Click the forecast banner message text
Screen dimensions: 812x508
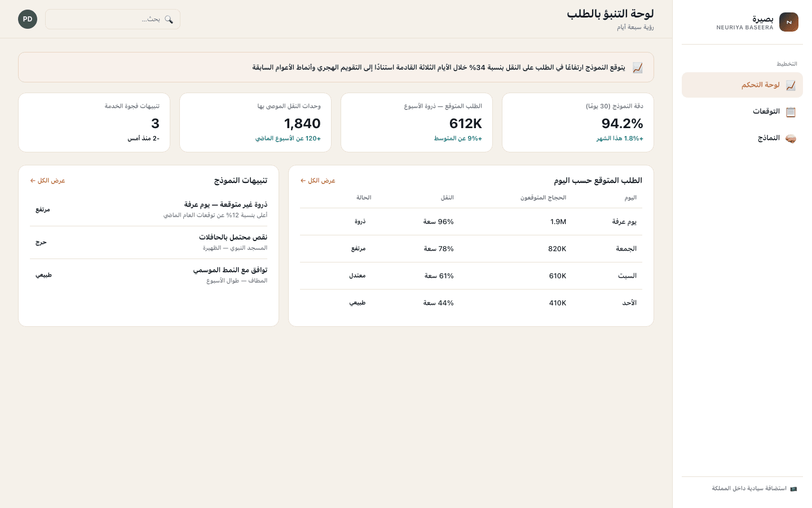439,68
